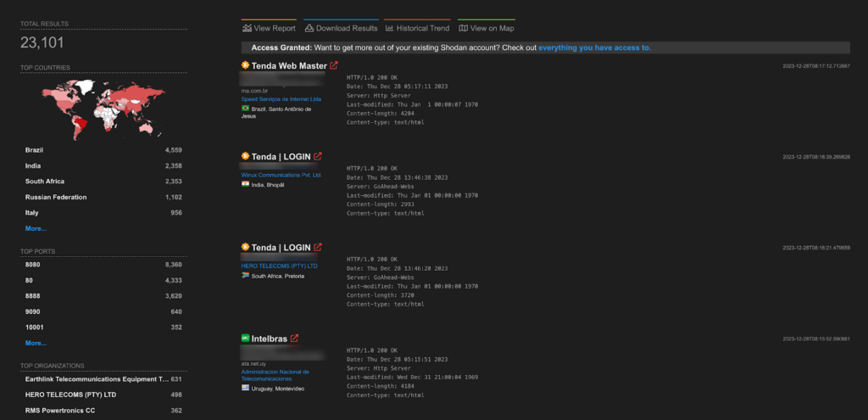Expand More under Top Ports

click(36, 343)
